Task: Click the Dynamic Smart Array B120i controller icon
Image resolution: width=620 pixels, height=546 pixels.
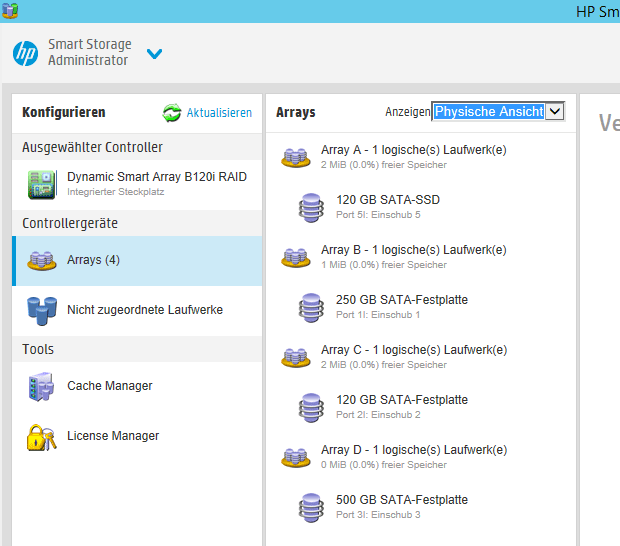Action: (x=42, y=184)
